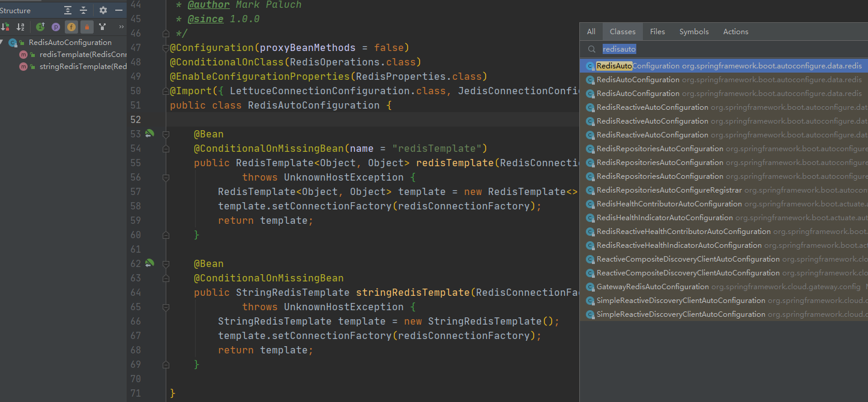Click @ConditionalOnMissingBean on line 63
The height and width of the screenshot is (402, 868).
269,278
